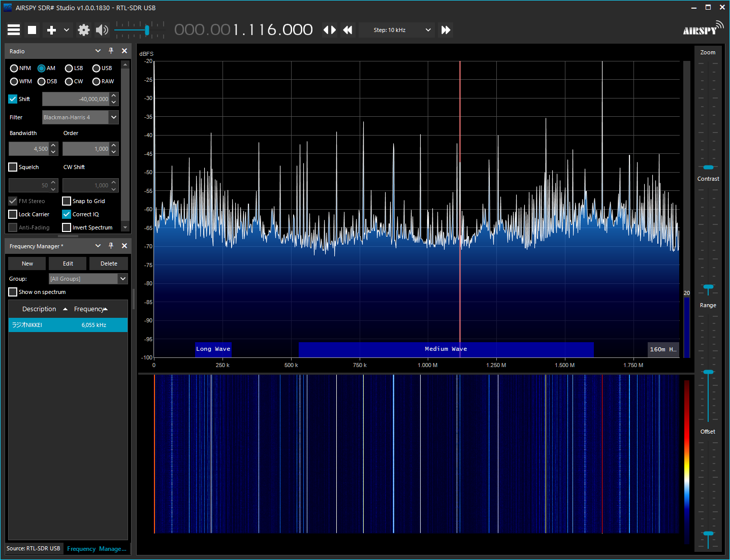Click the 160m band label
This screenshot has width=730, height=560.
pos(663,349)
